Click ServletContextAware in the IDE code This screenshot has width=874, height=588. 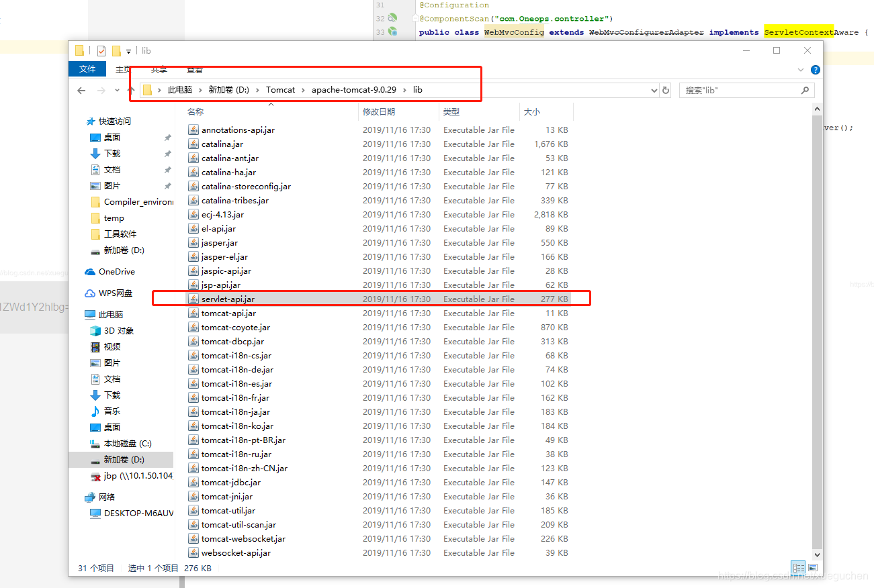coord(813,32)
